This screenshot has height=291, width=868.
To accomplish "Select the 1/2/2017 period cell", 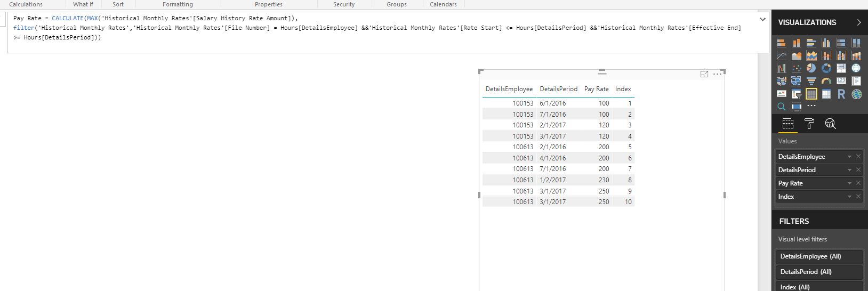I will [552, 180].
